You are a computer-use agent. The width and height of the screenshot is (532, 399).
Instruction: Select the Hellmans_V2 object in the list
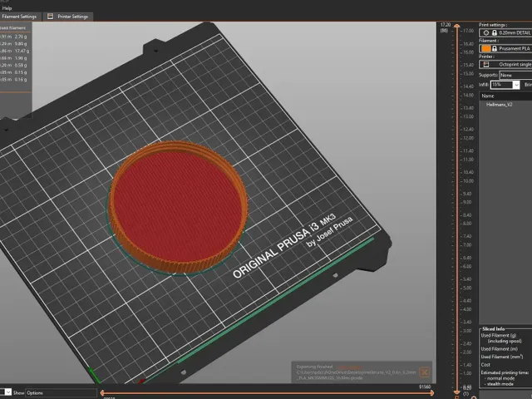tap(499, 105)
